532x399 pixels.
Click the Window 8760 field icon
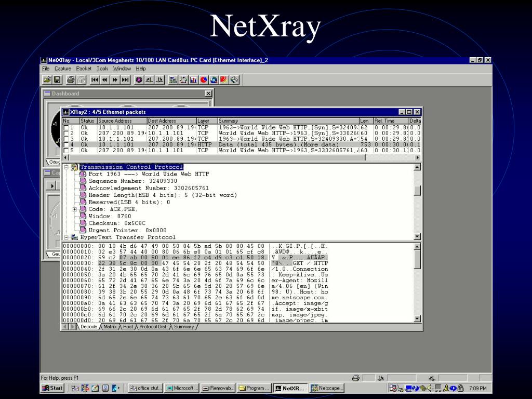coord(83,216)
